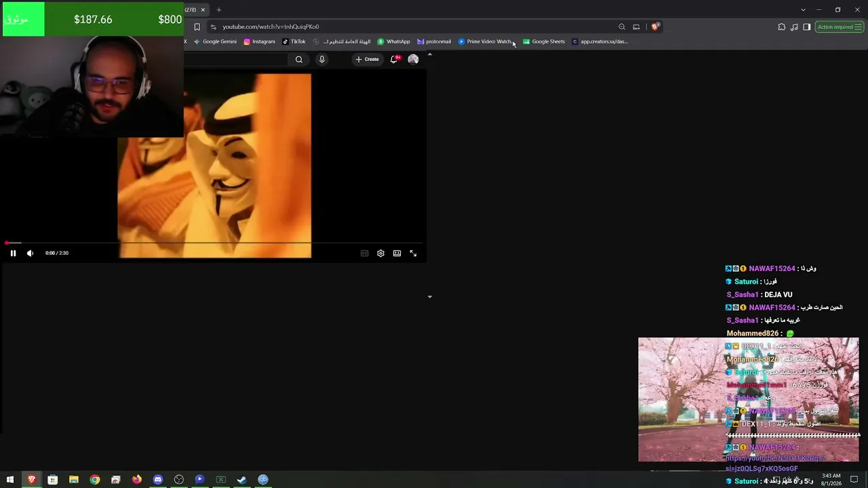Viewport: 868px width, 488px height.
Task: Click the Mohammed826 chat message with emoji
Action: [760, 333]
